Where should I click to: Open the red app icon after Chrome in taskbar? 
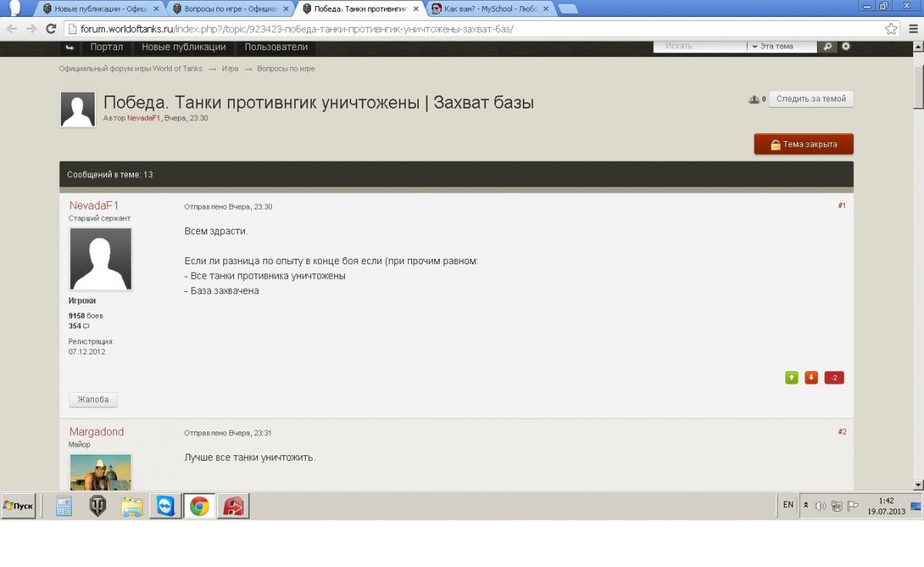tap(233, 506)
